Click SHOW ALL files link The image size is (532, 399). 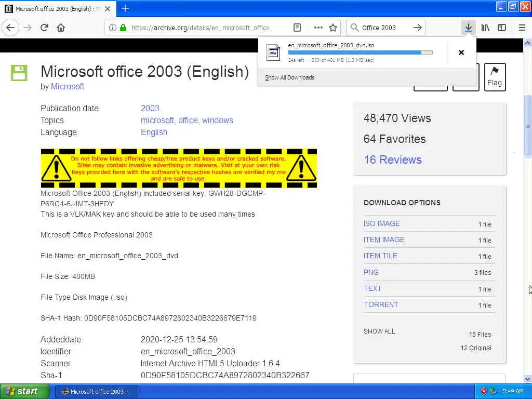(379, 331)
